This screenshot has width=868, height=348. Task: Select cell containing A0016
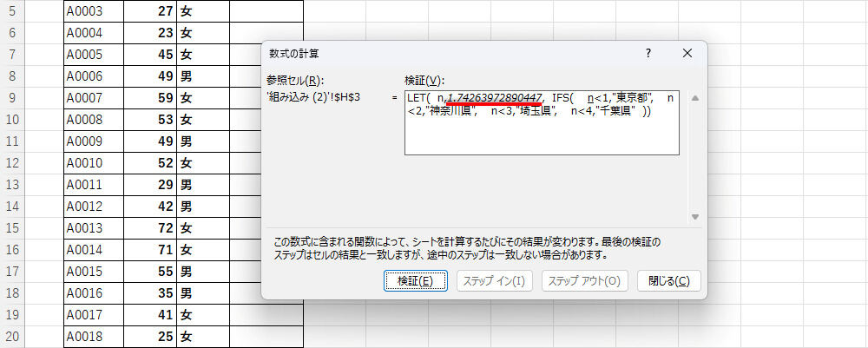(94, 293)
